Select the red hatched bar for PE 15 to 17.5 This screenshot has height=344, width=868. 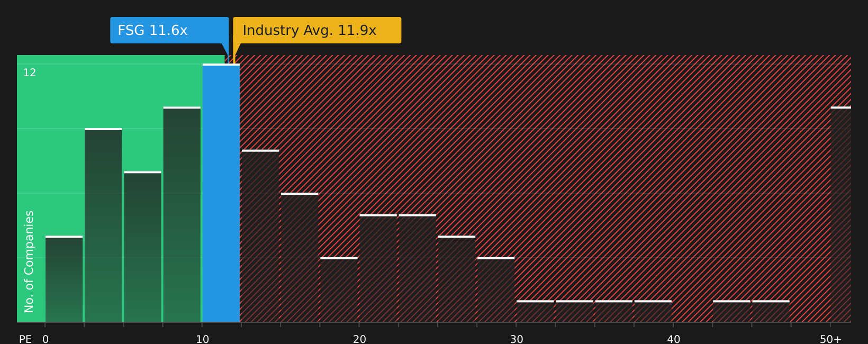click(x=300, y=257)
